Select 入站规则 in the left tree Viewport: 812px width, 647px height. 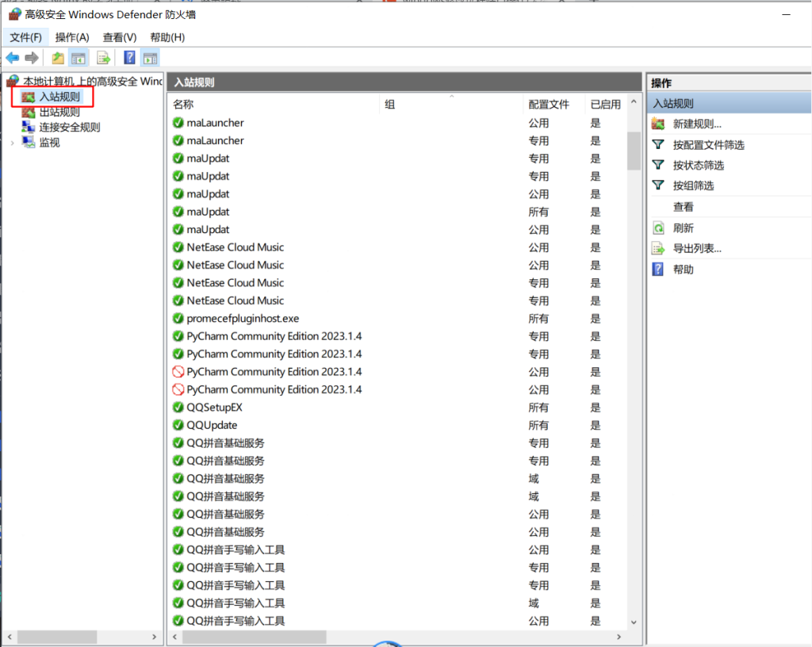tap(59, 97)
